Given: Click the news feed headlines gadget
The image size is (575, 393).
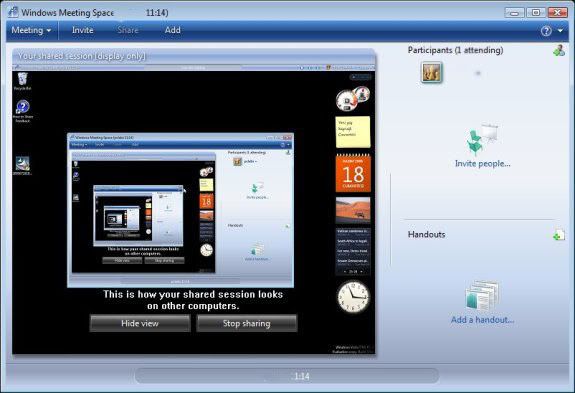Looking at the screenshot, I should click(353, 251).
